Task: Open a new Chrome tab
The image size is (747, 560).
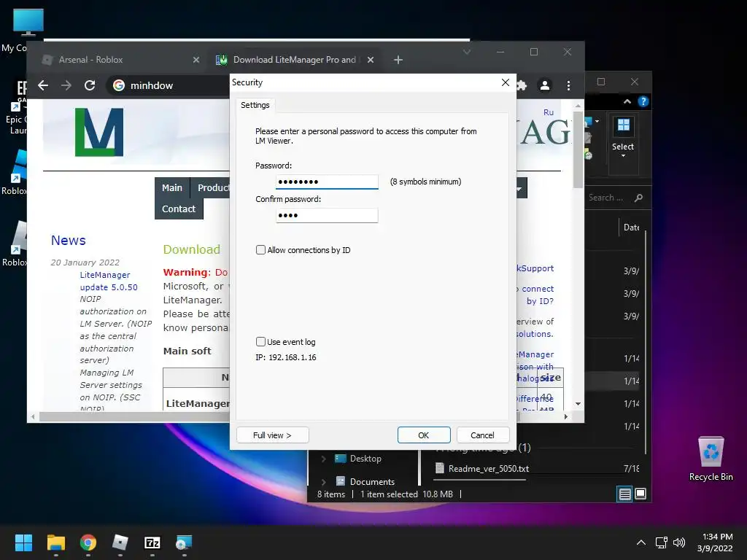Action: pyautogui.click(x=398, y=60)
